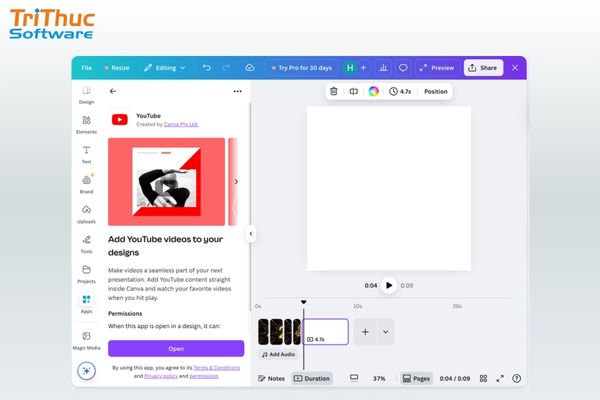Open the Resize option
Viewport: 600px width, 400px height.
[x=117, y=68]
